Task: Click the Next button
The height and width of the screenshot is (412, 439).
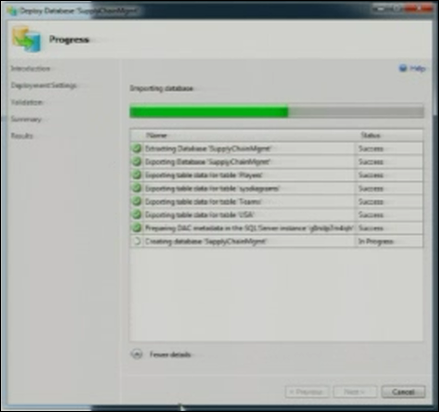Action: (355, 392)
